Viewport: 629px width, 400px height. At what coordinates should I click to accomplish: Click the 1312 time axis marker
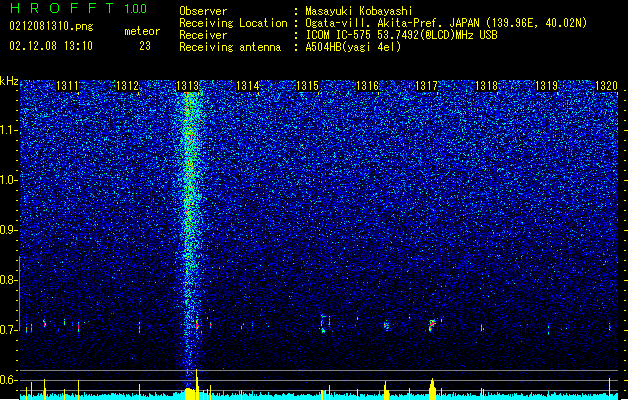tap(127, 86)
